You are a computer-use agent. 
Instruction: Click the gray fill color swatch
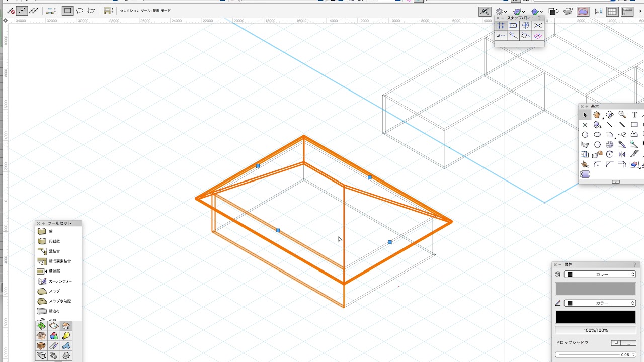(x=596, y=289)
